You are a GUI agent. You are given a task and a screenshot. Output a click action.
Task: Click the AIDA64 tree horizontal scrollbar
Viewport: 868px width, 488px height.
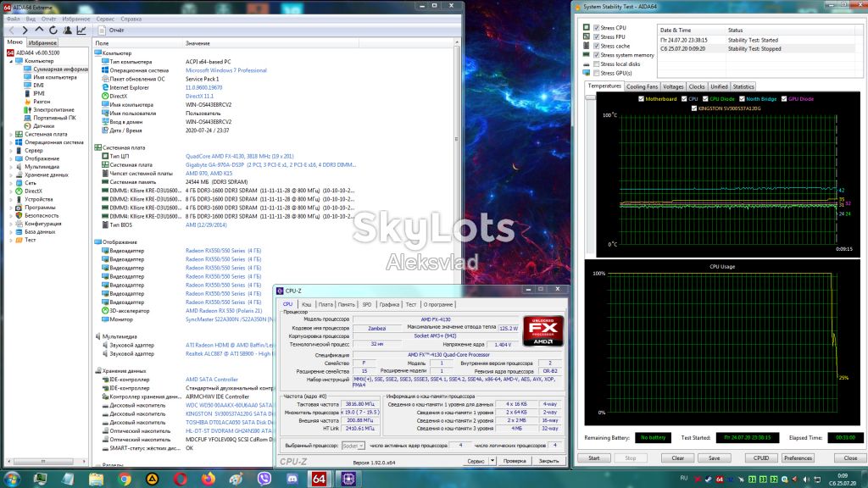pos(43,462)
